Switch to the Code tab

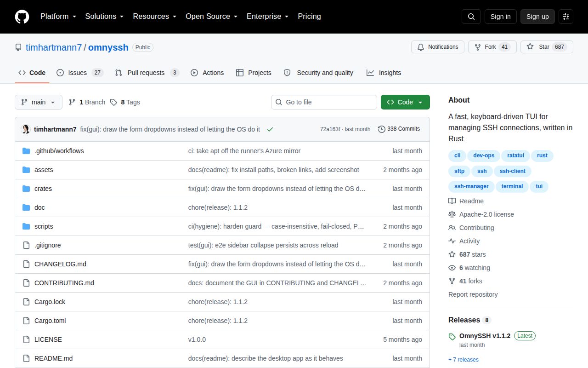32,73
